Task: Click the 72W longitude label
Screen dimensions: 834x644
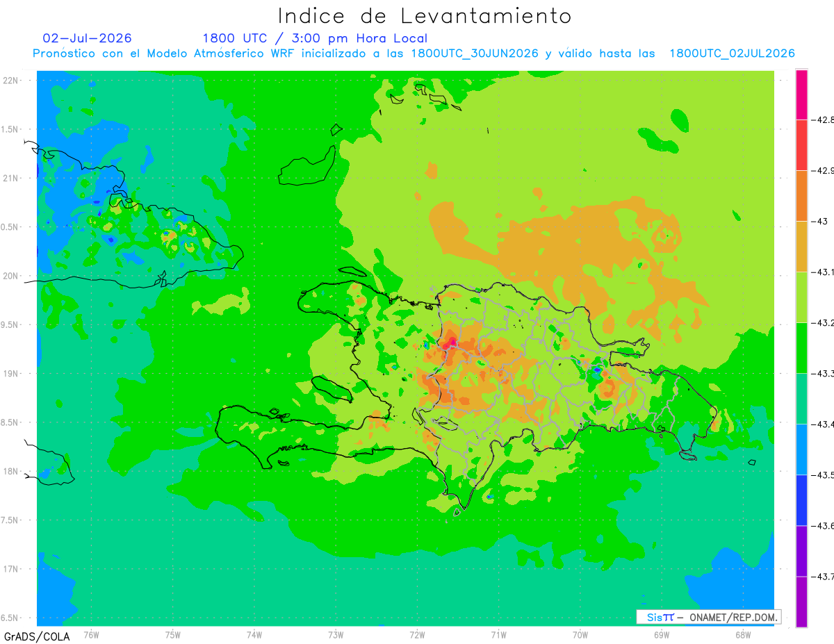Action: coord(417,634)
